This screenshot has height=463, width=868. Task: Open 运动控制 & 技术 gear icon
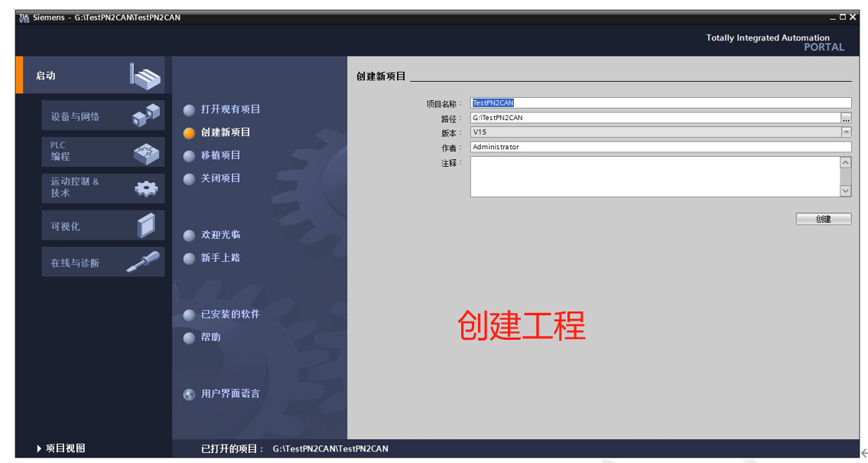pos(146,188)
